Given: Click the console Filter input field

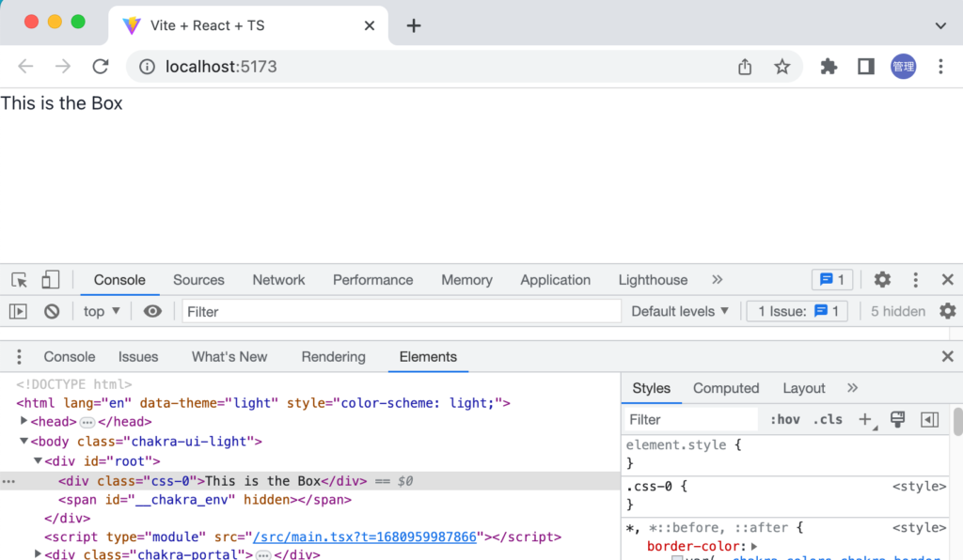Looking at the screenshot, I should point(402,312).
